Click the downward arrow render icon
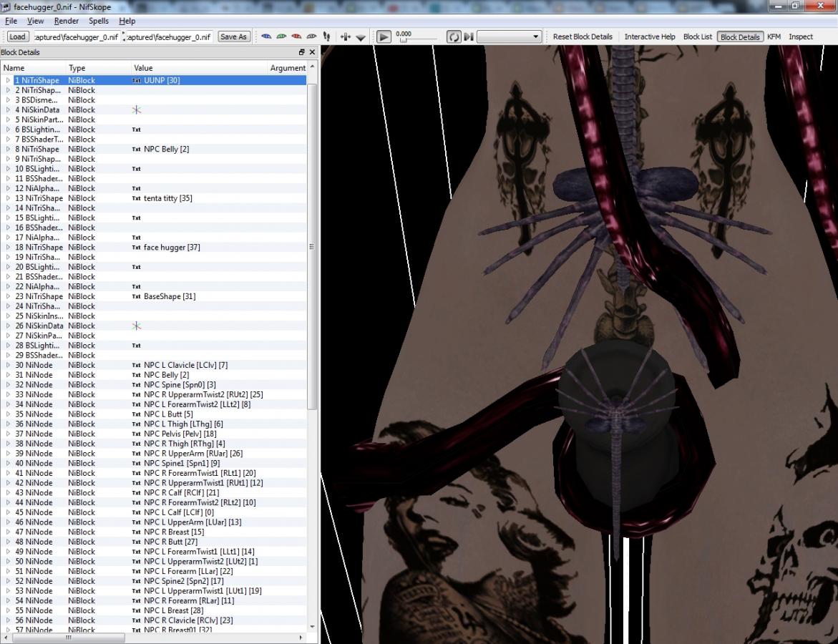This screenshot has height=644, width=838. pyautogui.click(x=361, y=37)
